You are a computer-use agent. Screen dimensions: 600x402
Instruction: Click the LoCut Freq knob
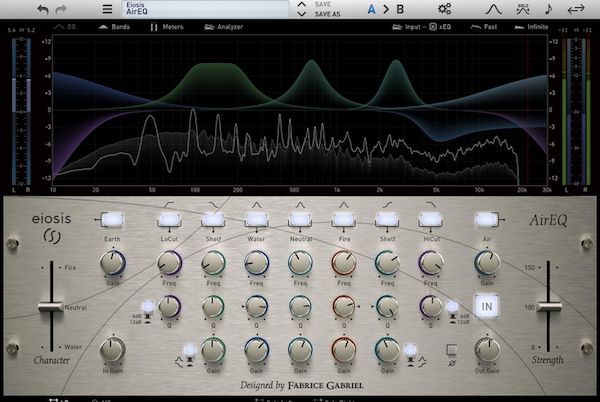[169, 263]
